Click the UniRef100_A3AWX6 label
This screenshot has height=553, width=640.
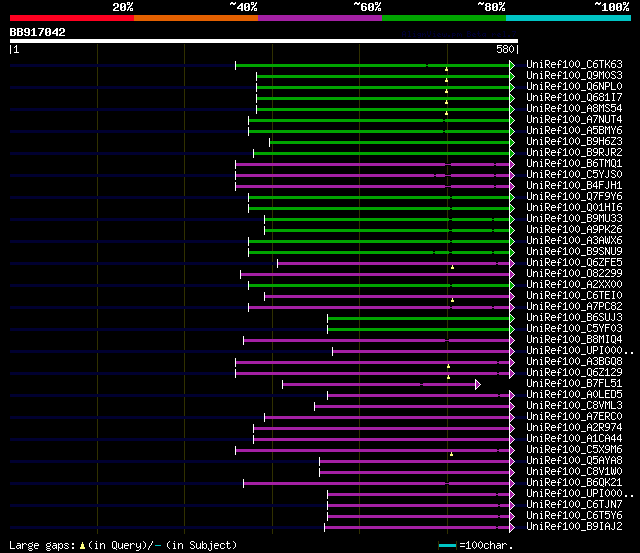click(574, 241)
